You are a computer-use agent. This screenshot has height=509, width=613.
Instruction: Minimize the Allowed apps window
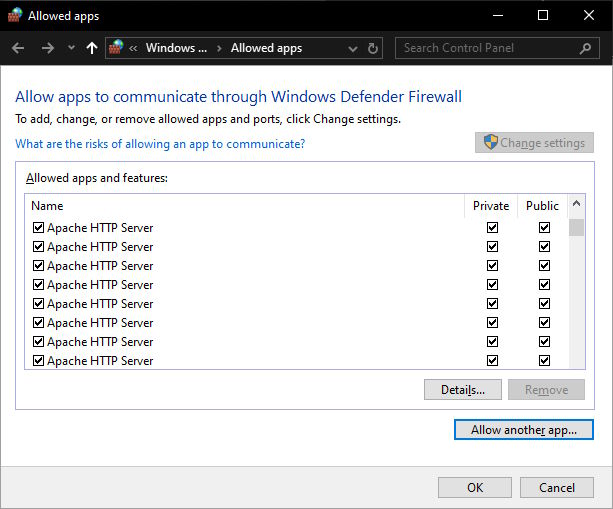[x=498, y=15]
